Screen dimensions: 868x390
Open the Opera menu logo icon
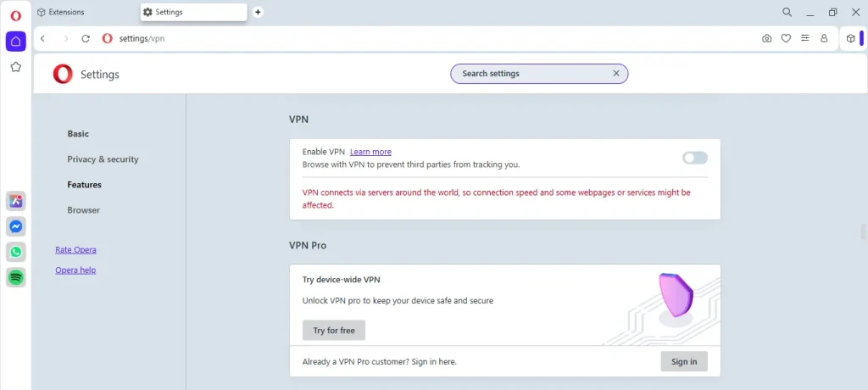pyautogui.click(x=15, y=15)
